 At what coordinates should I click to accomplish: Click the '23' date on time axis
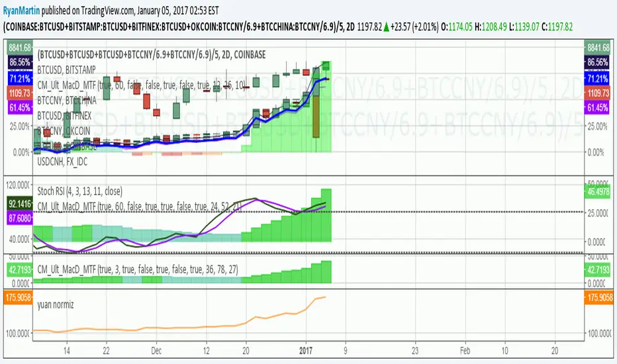tap(415, 350)
